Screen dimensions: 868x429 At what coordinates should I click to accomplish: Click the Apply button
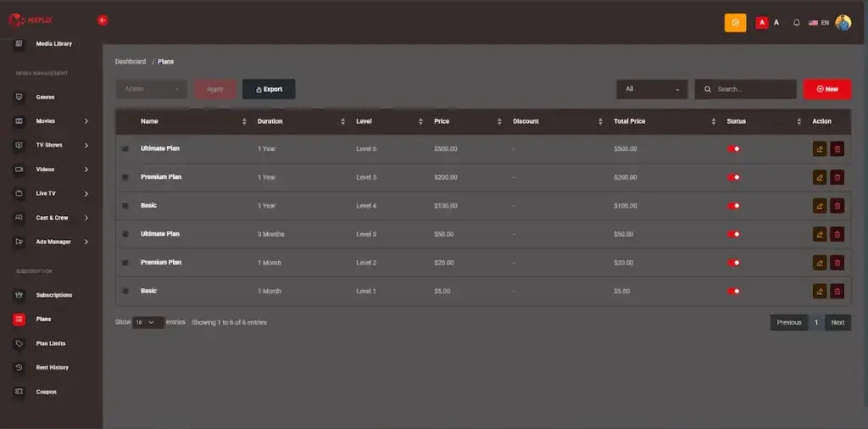(214, 89)
